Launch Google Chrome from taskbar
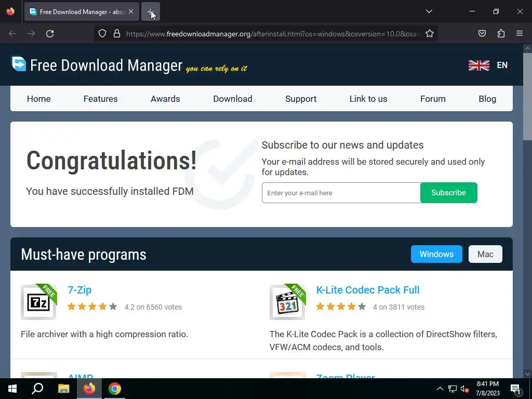This screenshot has height=399, width=532. point(115,389)
